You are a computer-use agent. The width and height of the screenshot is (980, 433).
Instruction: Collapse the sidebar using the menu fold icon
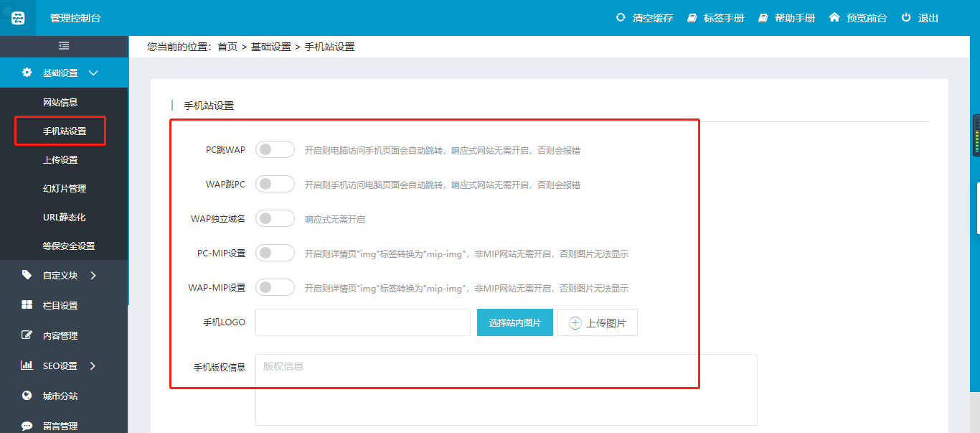[64, 46]
